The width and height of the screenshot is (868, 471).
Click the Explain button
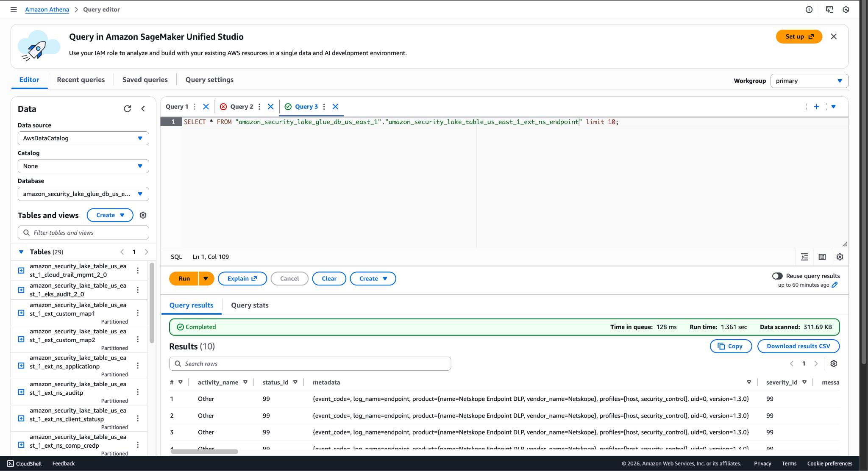pos(242,279)
